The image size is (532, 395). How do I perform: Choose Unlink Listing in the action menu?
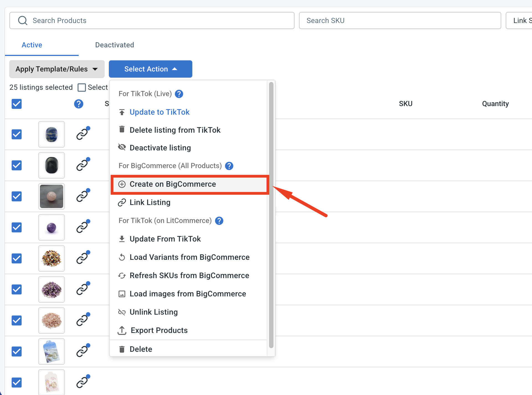pos(154,312)
